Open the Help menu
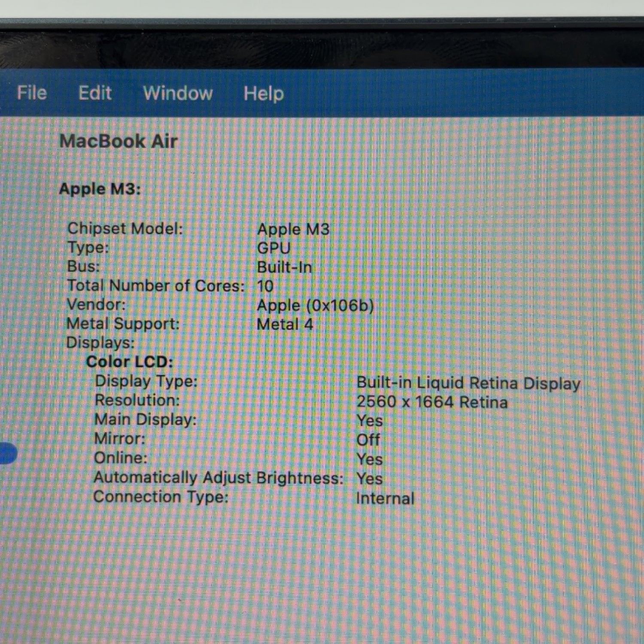Screen dimensions: 644x644 (x=264, y=94)
